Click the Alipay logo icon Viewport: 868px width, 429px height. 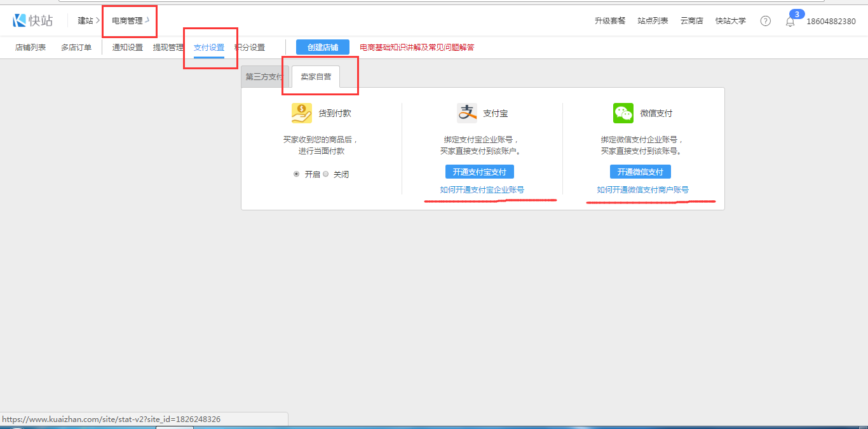coord(467,113)
